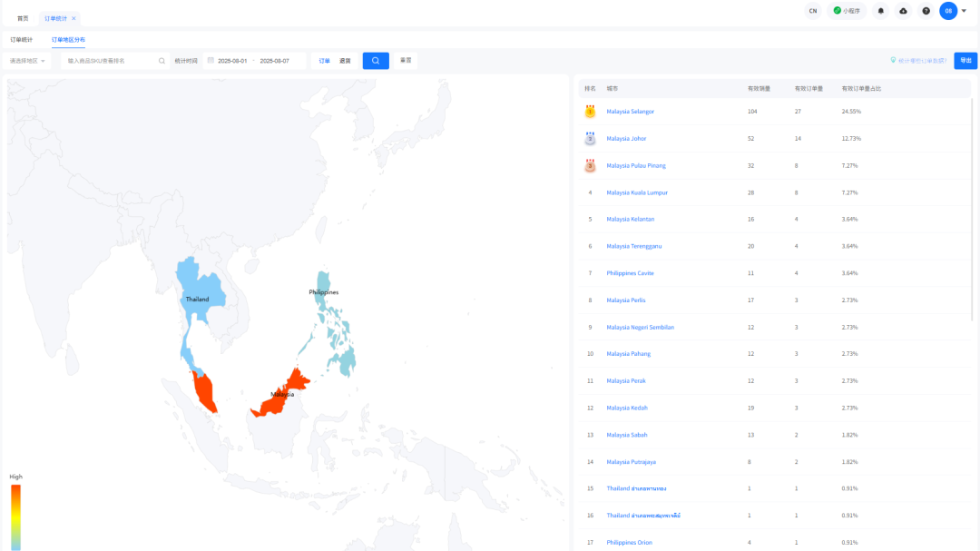Click the 有效订单量 column header
This screenshot has height=551, width=980.
pyautogui.click(x=808, y=88)
